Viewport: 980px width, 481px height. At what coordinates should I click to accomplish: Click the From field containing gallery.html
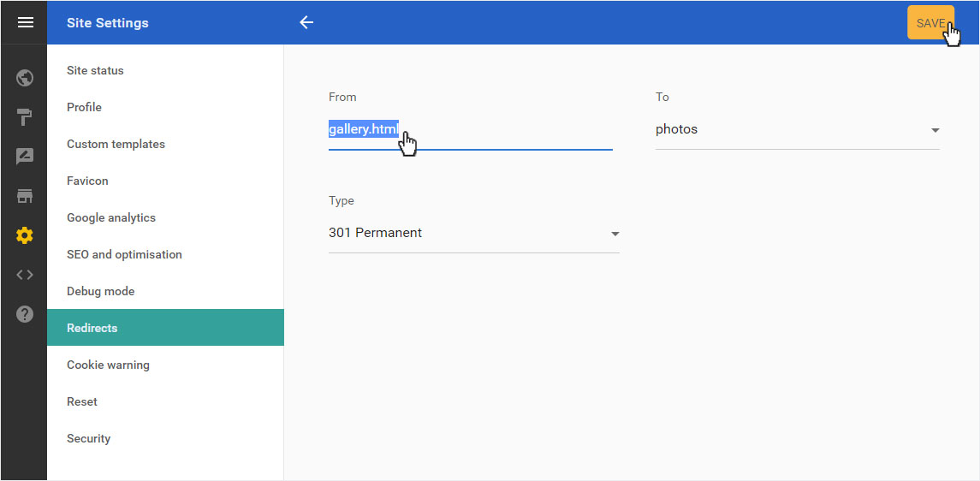tap(471, 130)
